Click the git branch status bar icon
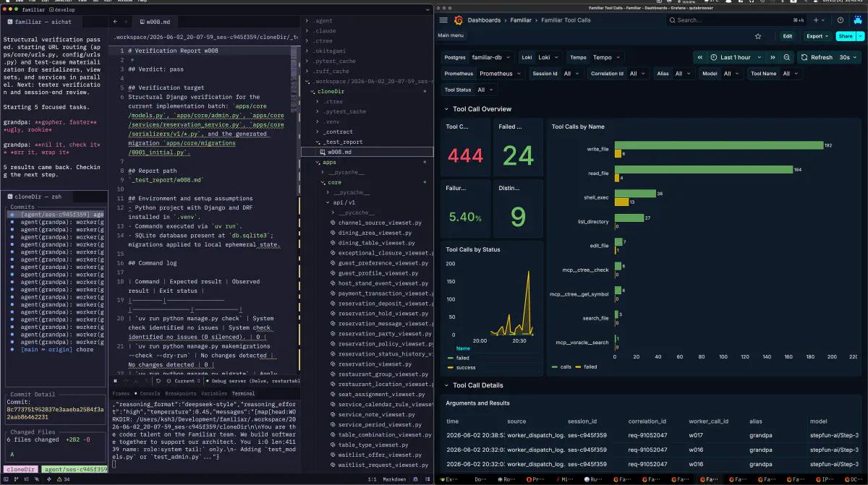 pos(16,478)
